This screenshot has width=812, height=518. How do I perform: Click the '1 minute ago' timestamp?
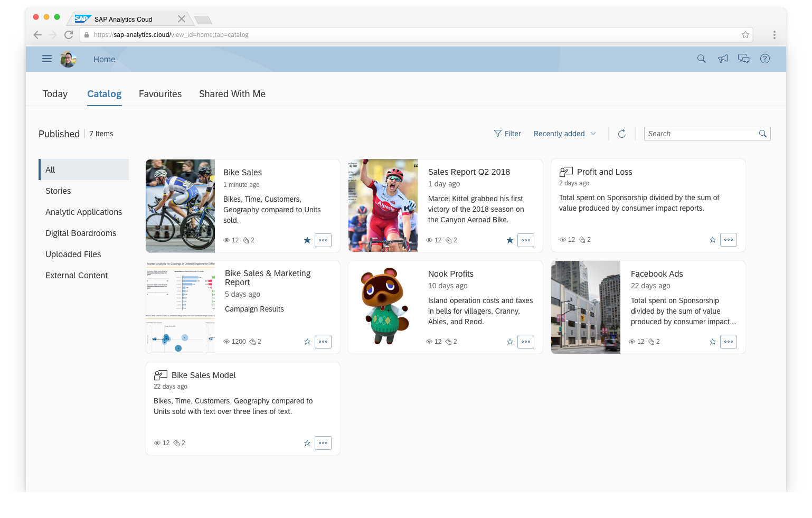[241, 185]
